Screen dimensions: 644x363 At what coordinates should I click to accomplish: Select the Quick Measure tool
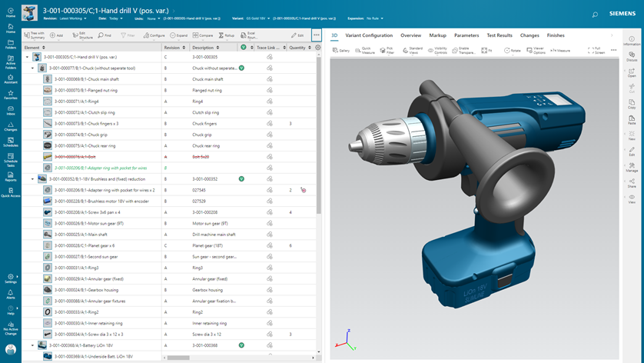tap(365, 50)
